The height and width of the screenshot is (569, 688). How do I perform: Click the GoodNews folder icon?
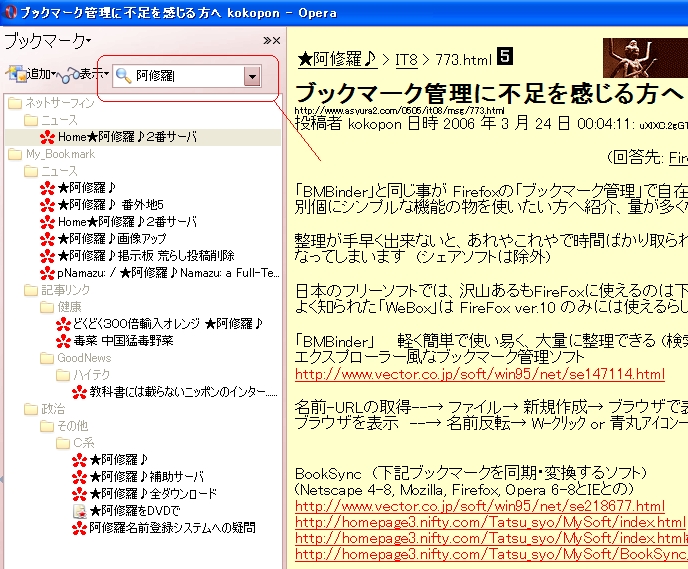47,358
